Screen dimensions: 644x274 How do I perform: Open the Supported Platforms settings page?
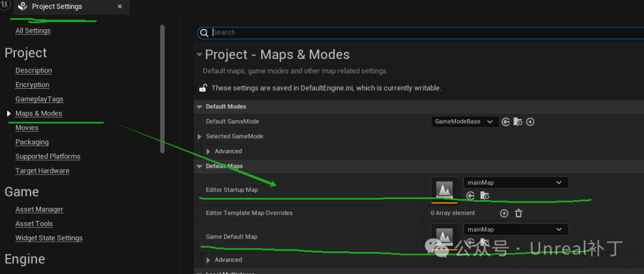pos(48,157)
